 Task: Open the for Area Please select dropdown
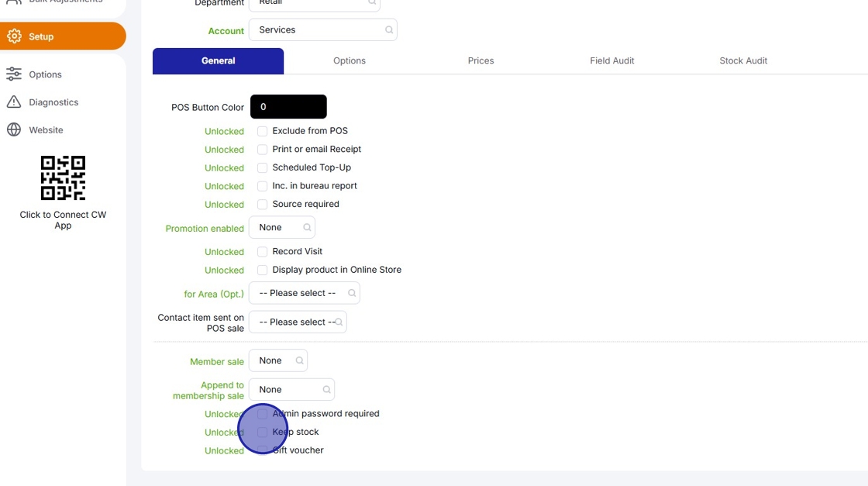tap(305, 293)
